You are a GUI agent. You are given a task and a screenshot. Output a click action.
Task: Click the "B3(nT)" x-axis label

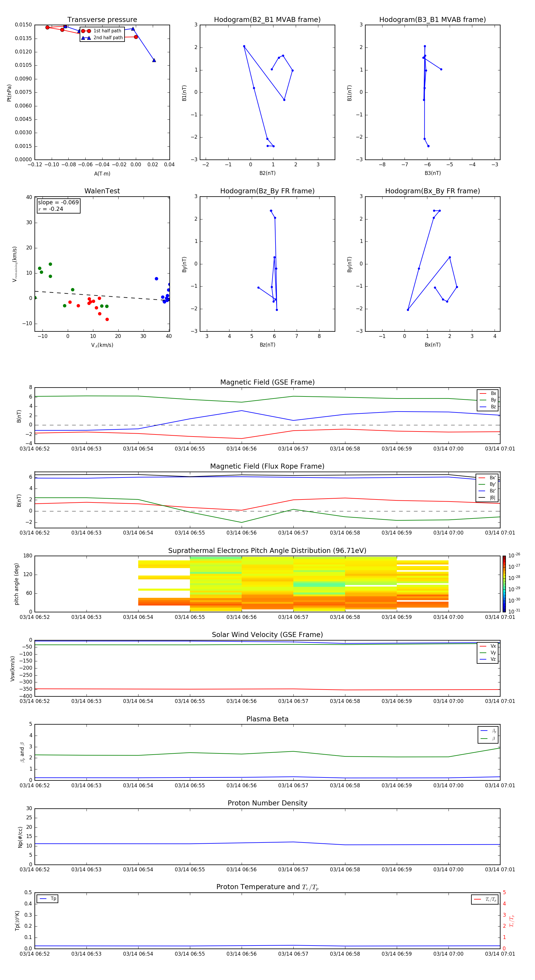(x=432, y=173)
